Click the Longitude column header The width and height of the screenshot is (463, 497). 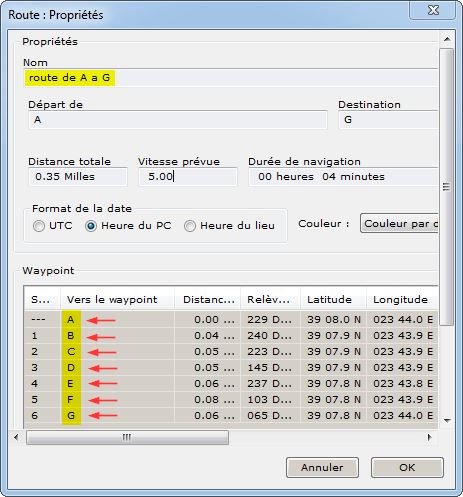(x=402, y=299)
